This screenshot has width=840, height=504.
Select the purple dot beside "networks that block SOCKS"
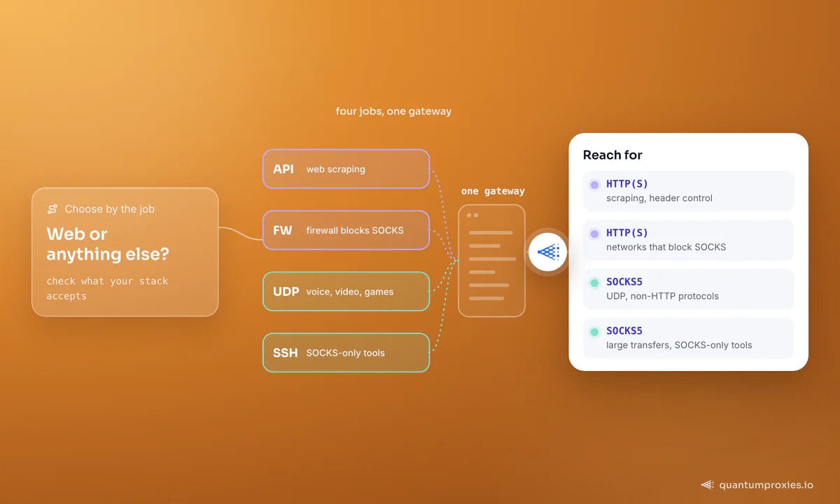point(594,234)
